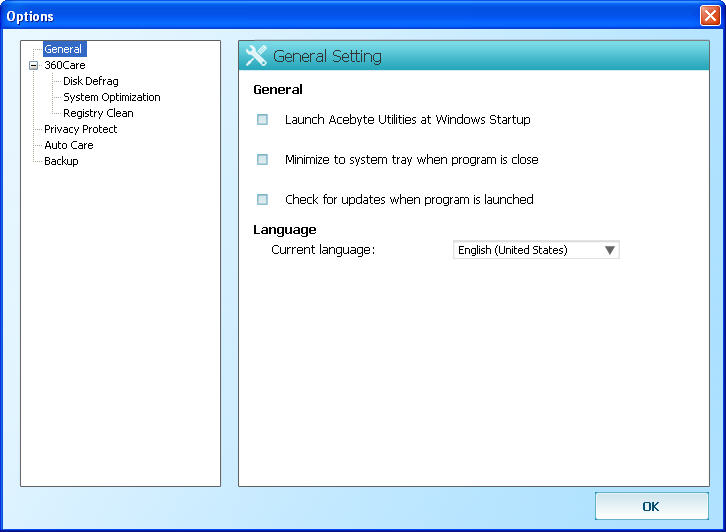Open Registry Clean settings
726x532 pixels.
pyautogui.click(x=98, y=113)
